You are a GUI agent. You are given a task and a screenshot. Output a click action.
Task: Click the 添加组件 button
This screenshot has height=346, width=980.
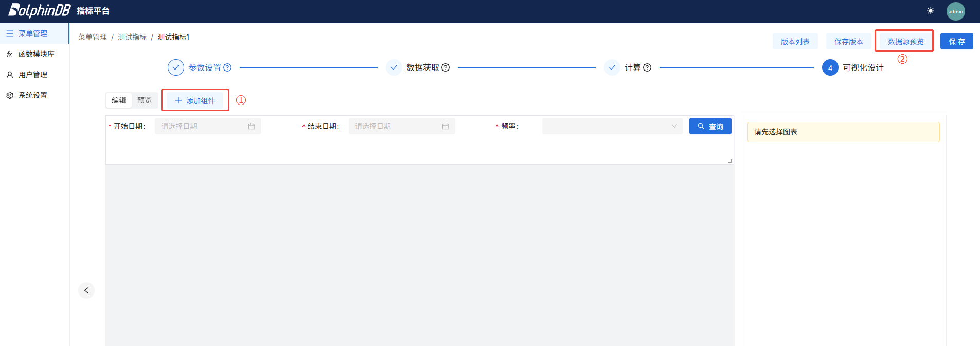(x=195, y=100)
